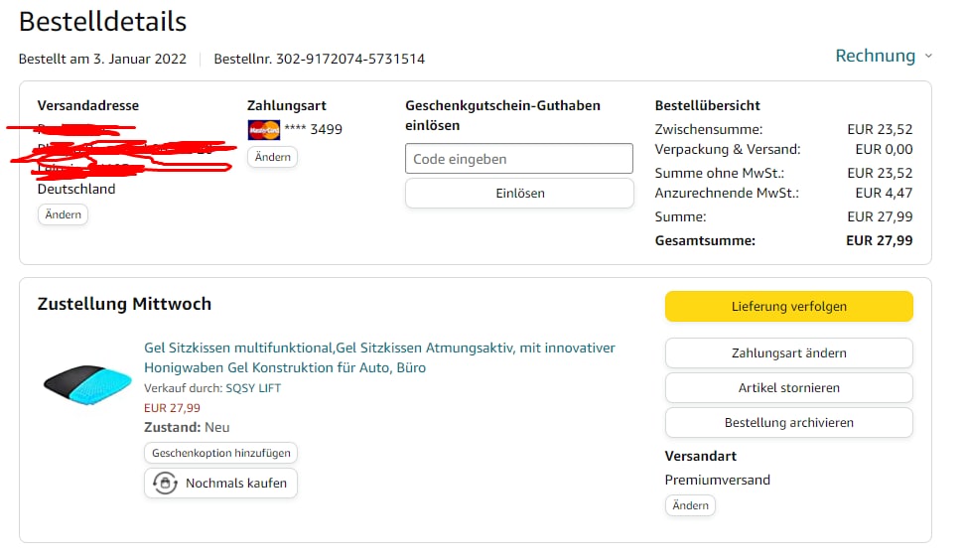Click Ändern under Versandart Premiumversand
Image resolution: width=964 pixels, height=560 pixels.
[690, 505]
